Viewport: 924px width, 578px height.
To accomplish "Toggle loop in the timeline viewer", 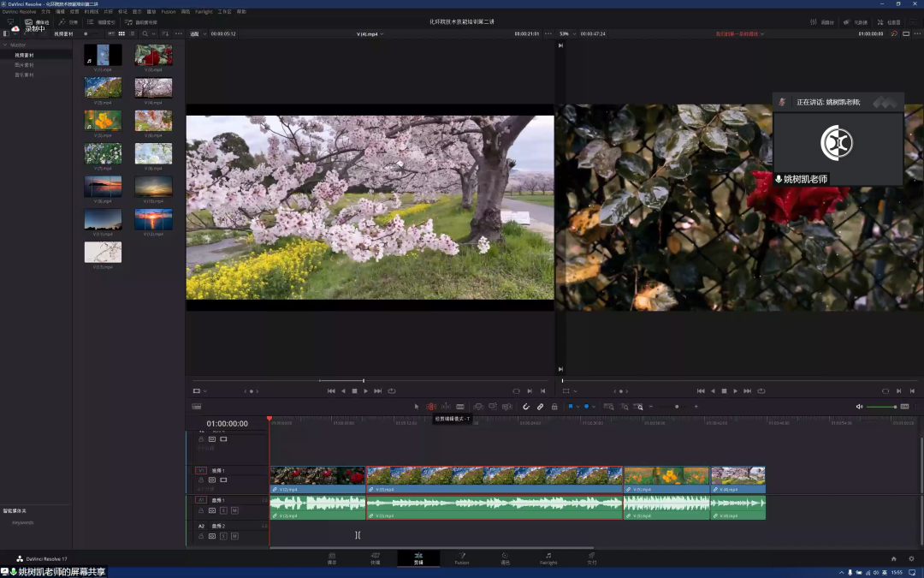I will coord(761,391).
